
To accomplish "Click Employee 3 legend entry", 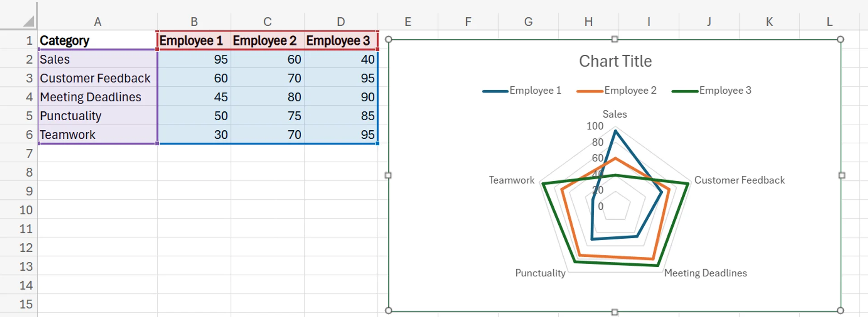I will pos(712,90).
